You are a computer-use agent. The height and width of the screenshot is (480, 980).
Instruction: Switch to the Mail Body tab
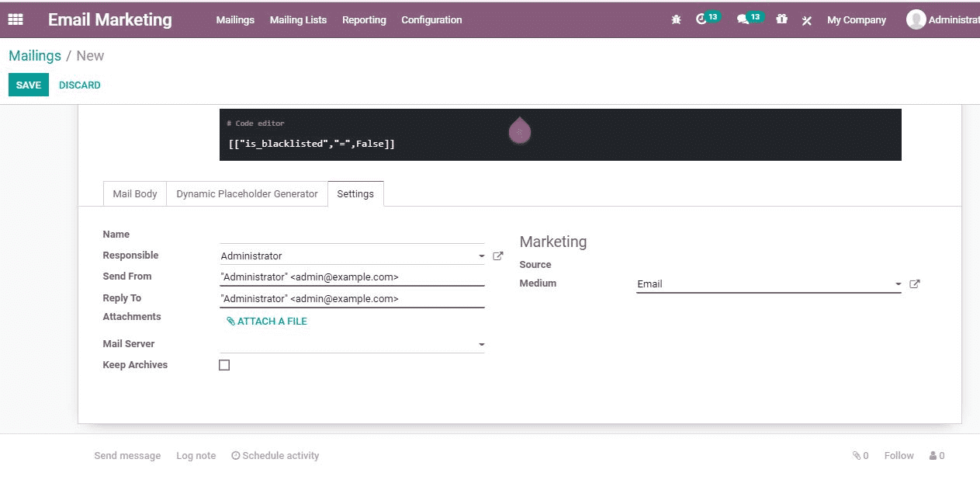pyautogui.click(x=135, y=194)
